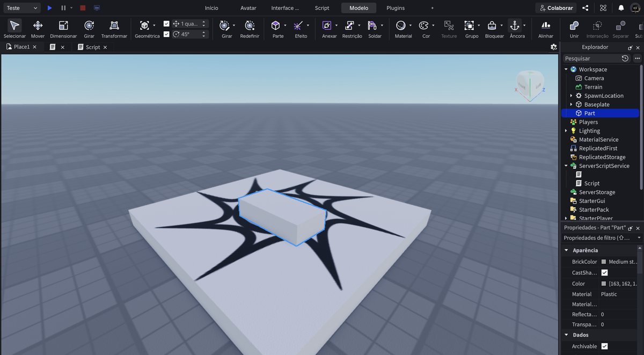Image resolution: width=644 pixels, height=355 pixels.
Task: Select the Selecionar arrow tool
Action: click(x=14, y=26)
